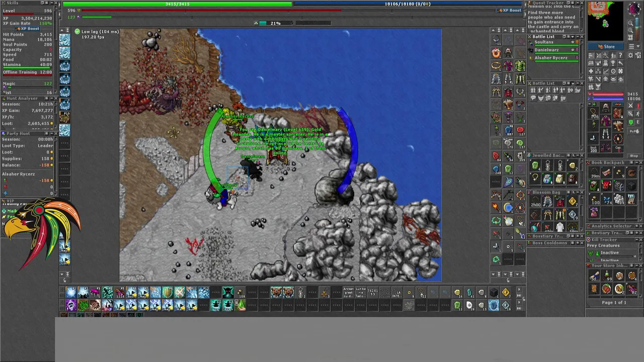Viewport: 644px width, 362px height.
Task: Select the balanced fight mode sword icon
Action: pos(630,114)
